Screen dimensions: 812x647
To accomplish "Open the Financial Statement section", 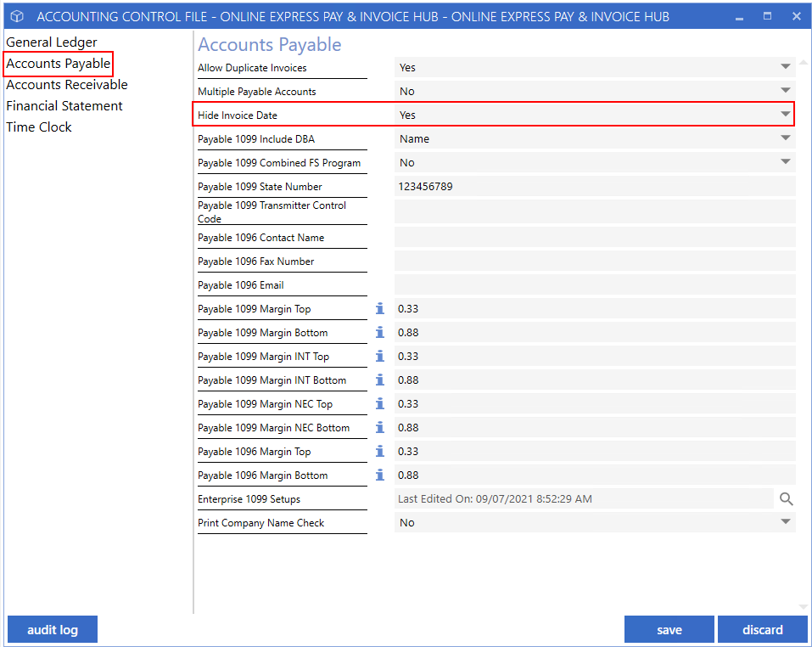I will pyautogui.click(x=64, y=105).
